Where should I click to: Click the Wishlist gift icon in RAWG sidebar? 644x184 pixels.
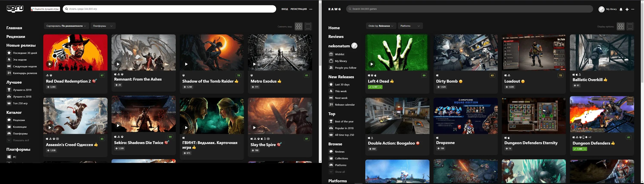331,54
